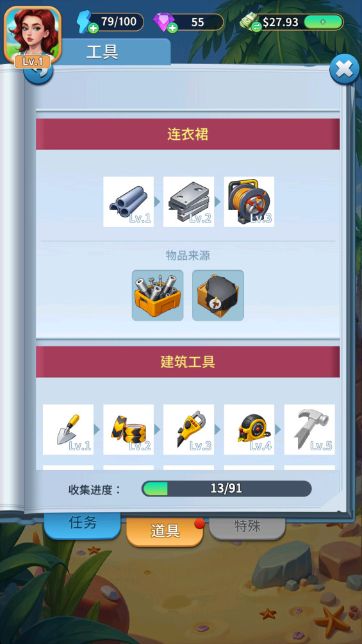Click the 13/91 collection progress bar
The image size is (362, 644).
227,488
